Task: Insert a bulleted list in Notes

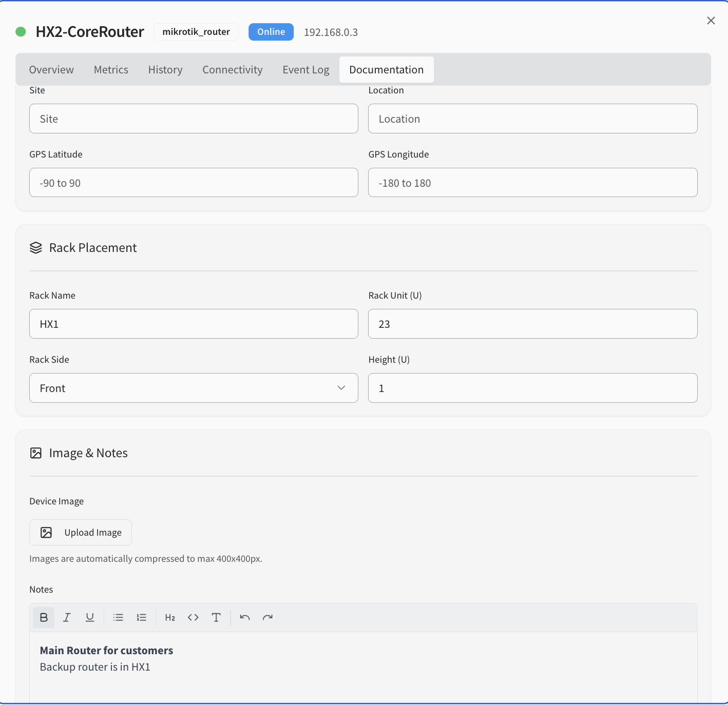Action: [x=118, y=617]
